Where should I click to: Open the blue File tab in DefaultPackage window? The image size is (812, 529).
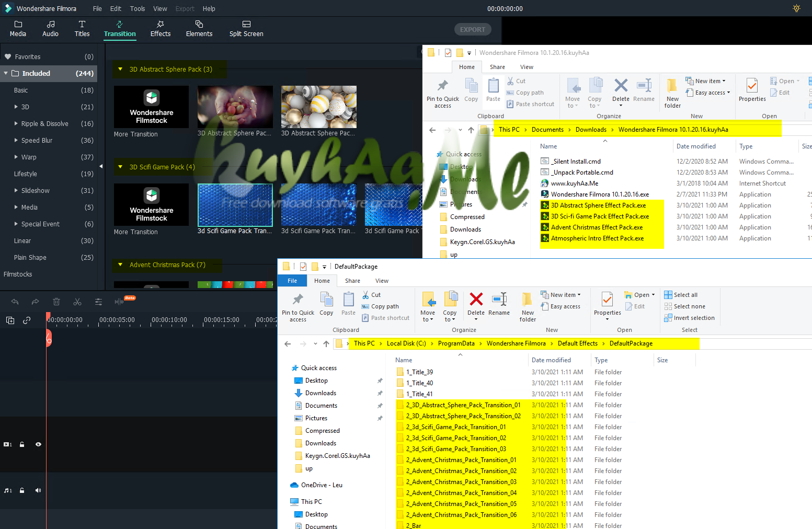point(292,281)
